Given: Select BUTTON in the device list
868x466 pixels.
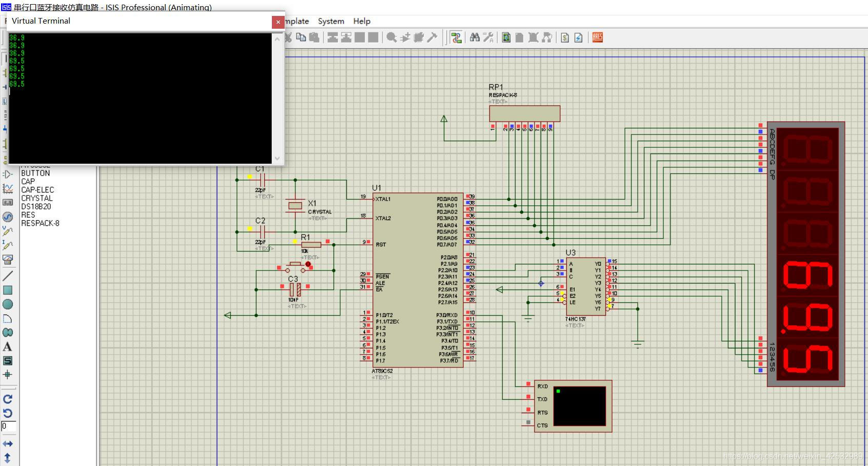Looking at the screenshot, I should 35,173.
